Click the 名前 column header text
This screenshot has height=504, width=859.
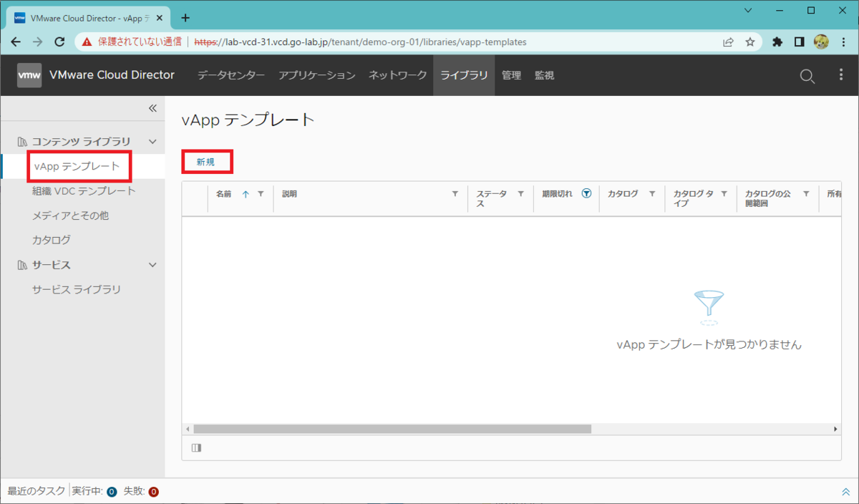tap(223, 194)
